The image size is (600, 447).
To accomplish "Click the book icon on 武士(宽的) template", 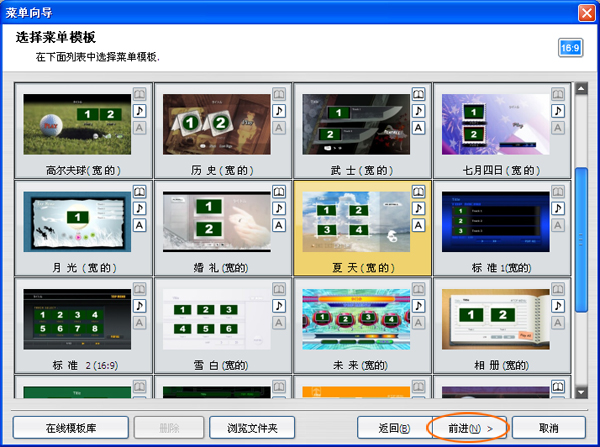I will click(x=419, y=94).
